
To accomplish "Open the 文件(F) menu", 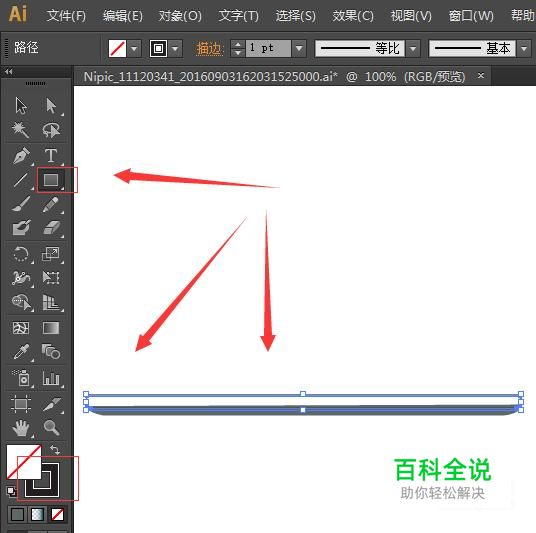I will click(66, 16).
